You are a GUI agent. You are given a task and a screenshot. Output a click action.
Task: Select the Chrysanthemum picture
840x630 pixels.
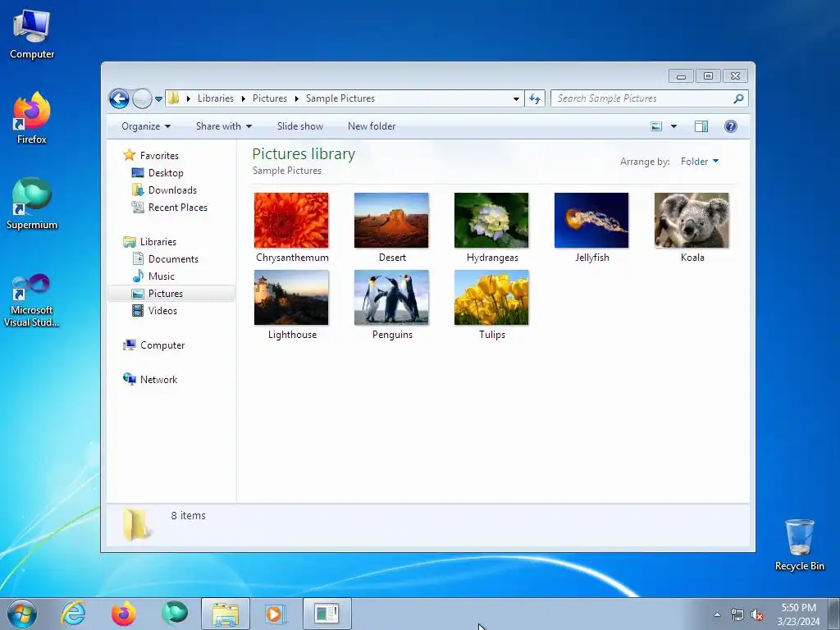click(291, 228)
